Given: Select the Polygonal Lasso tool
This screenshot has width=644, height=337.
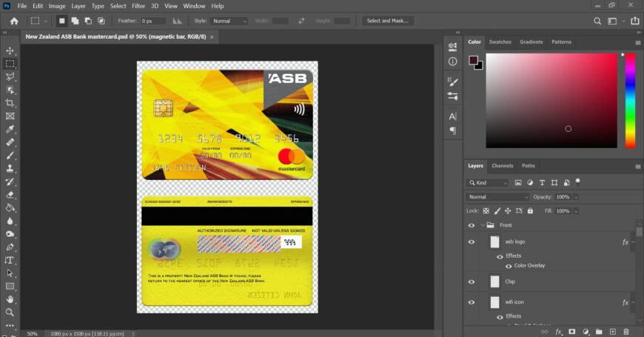Looking at the screenshot, I should (x=10, y=77).
